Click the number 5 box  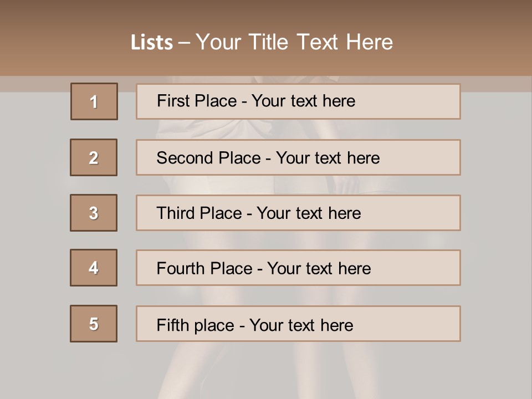pos(94,324)
